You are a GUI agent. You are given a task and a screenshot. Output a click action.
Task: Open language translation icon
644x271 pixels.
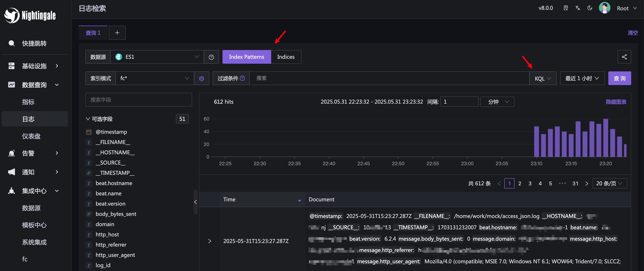pyautogui.click(x=578, y=8)
